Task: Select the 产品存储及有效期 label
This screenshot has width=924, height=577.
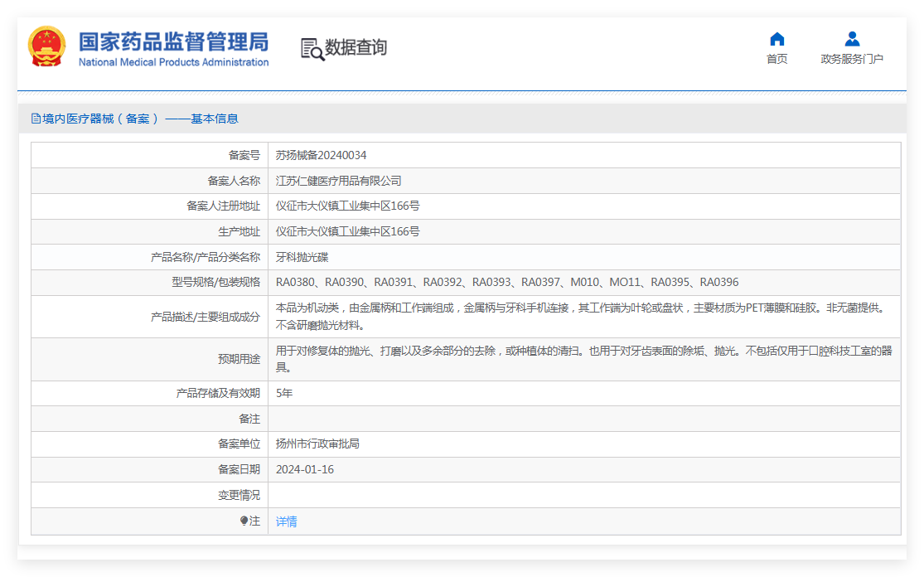Action: [x=218, y=393]
